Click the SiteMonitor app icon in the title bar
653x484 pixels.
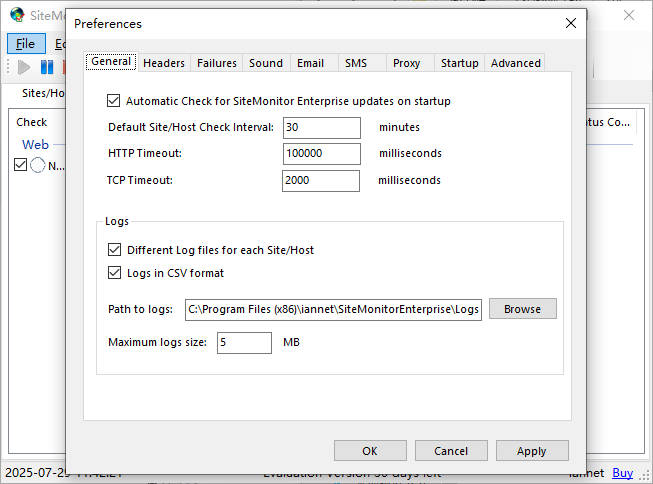point(17,14)
